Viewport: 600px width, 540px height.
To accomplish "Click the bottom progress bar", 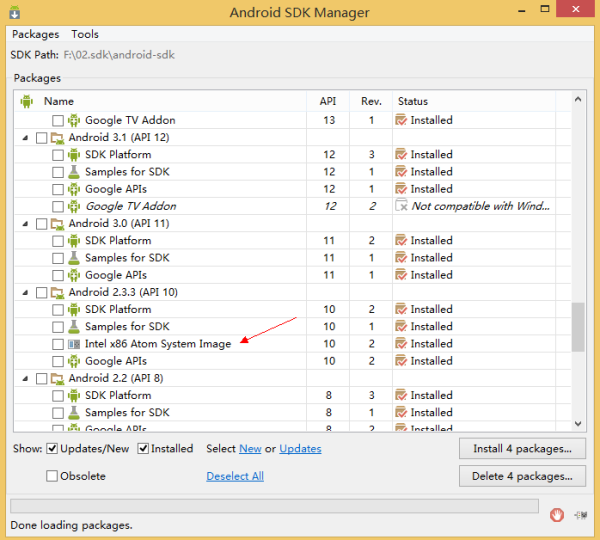I will (x=274, y=506).
